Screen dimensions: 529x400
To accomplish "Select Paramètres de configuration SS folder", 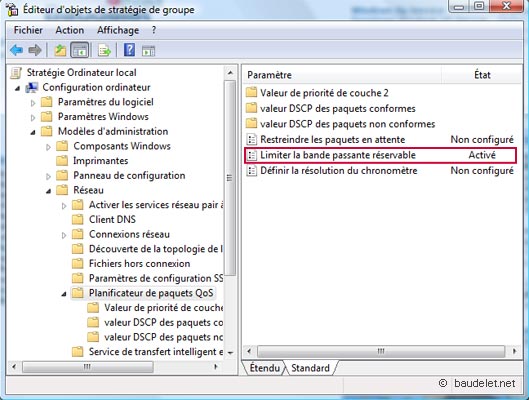I will tap(156, 278).
